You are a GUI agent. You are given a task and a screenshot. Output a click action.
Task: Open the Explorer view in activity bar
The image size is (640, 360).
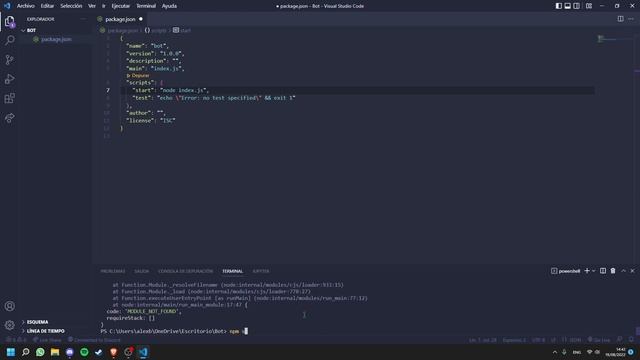click(10, 22)
